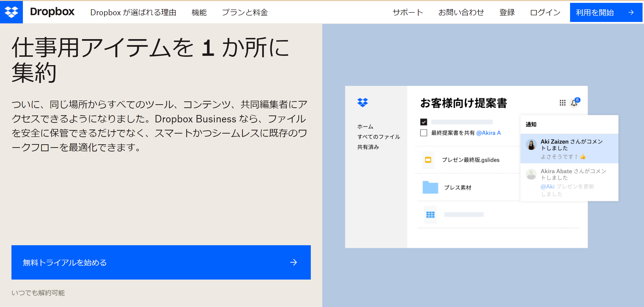644x307 pixels.
Task: Click the @Akira A mention
Action: point(488,133)
